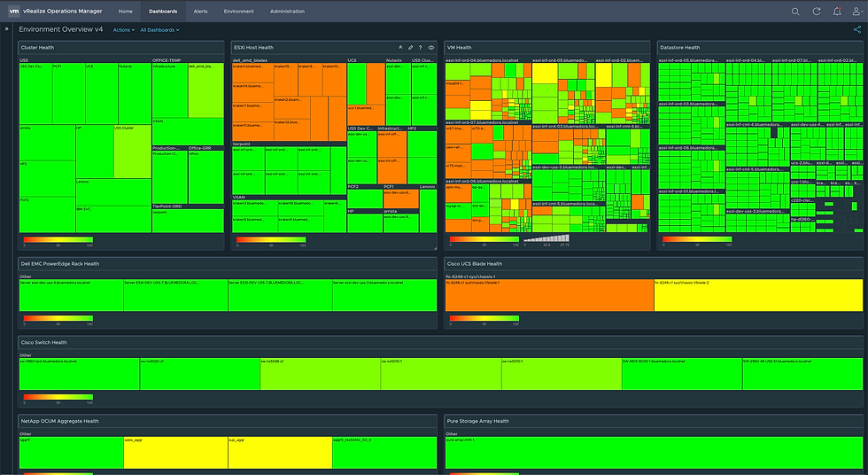Select the yellow blade-2 cell in Cisco UCS
868x475 pixels.
758,296
